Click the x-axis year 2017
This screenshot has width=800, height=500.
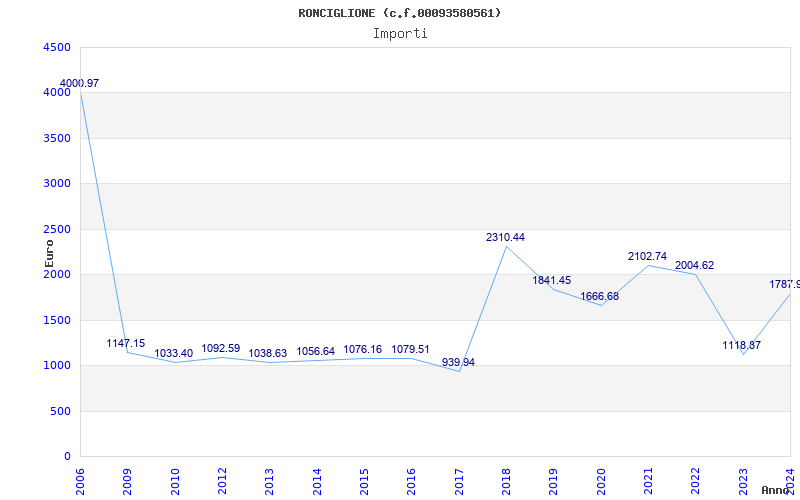(459, 482)
